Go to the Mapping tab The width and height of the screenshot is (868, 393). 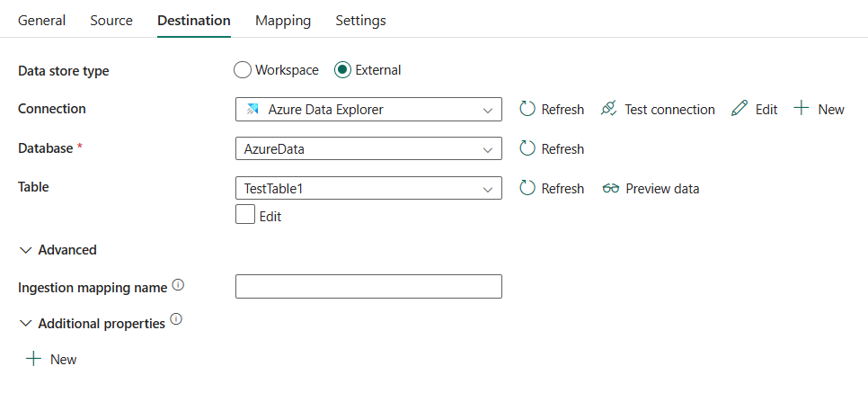coord(283,21)
